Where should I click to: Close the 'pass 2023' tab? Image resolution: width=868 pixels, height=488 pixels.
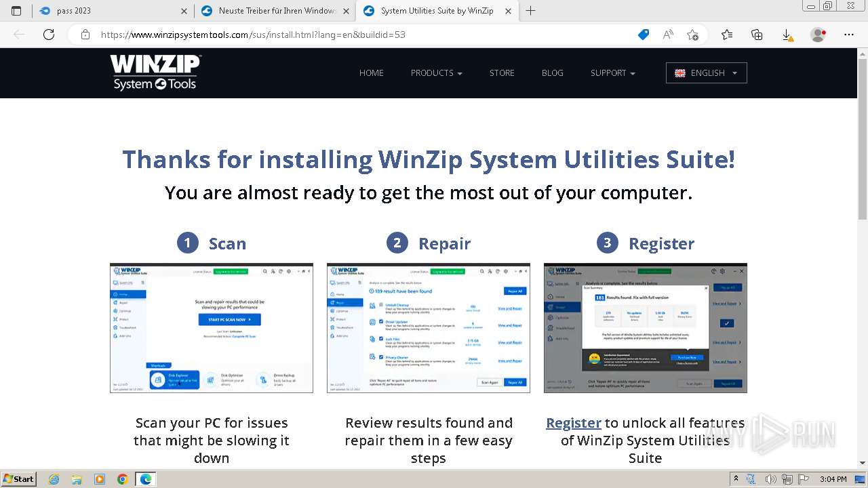pyautogui.click(x=185, y=11)
